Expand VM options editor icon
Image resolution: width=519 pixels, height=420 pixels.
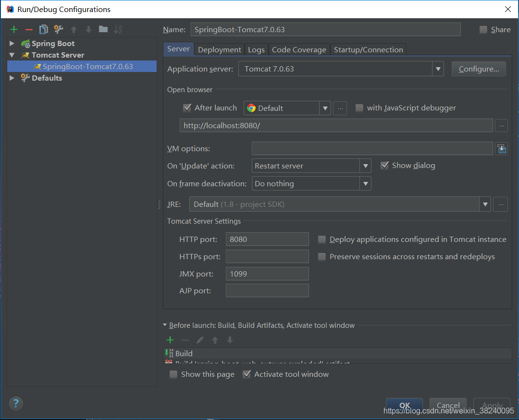[501, 149]
